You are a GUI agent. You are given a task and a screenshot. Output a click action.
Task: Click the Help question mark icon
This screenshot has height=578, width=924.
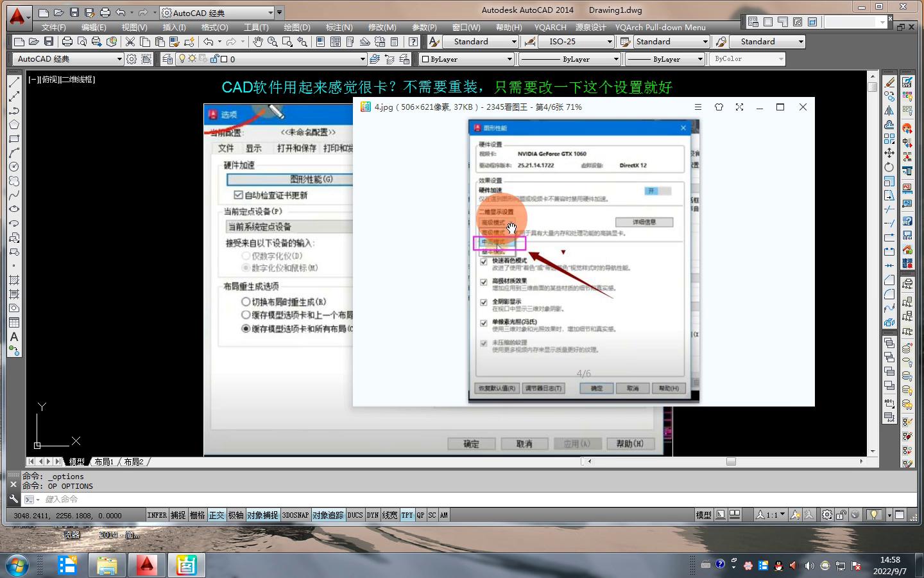[413, 42]
